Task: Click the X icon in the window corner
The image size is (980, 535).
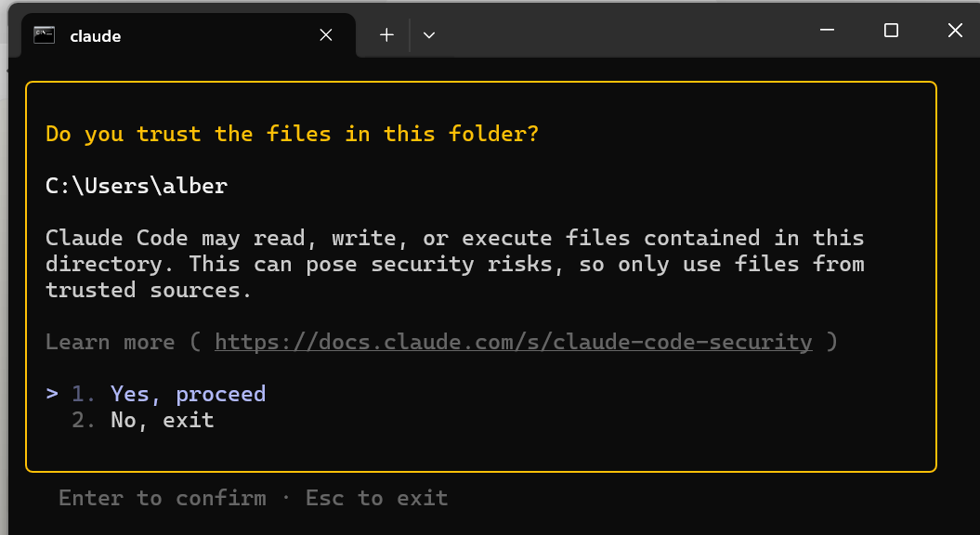Action: 955,30
